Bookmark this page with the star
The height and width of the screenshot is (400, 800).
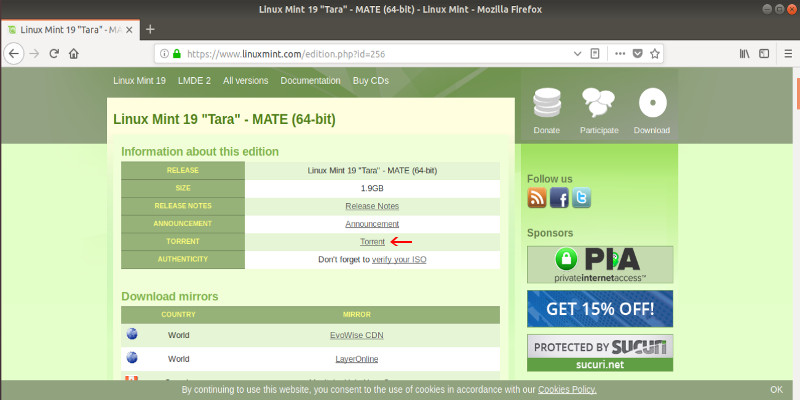tap(655, 54)
